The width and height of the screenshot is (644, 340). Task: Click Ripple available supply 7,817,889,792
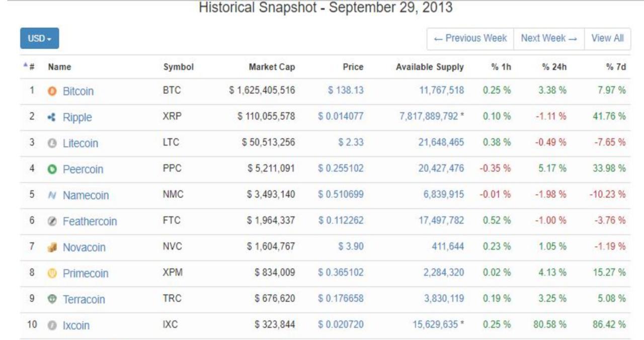pyautogui.click(x=429, y=117)
